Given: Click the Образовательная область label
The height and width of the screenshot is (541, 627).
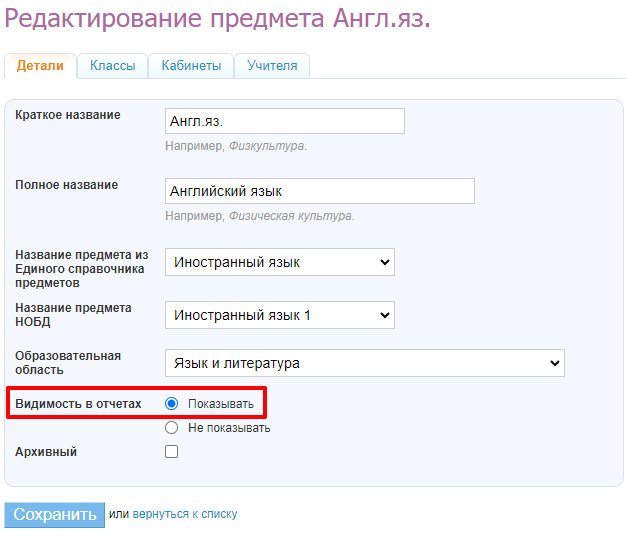Looking at the screenshot, I should point(68,363).
